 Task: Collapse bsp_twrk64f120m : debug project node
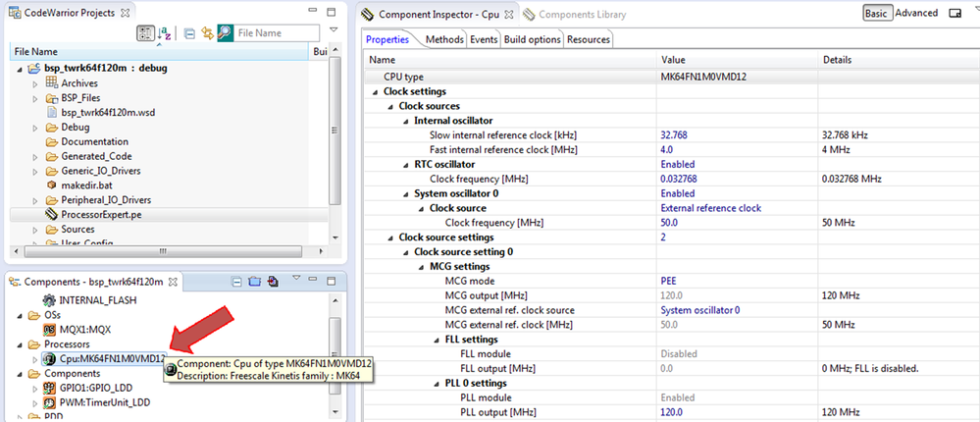(21, 69)
